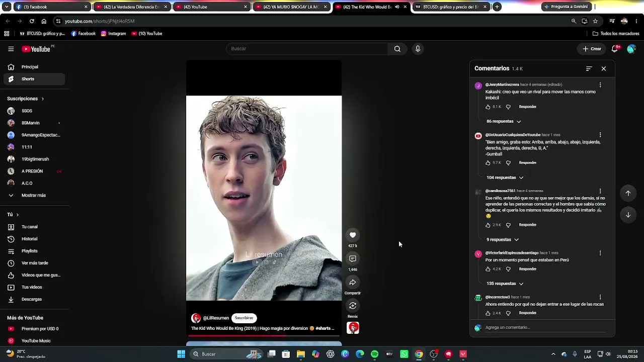Screen dimensions: 644x362
Task: Show hidden system tray icons
Action: 553,354
